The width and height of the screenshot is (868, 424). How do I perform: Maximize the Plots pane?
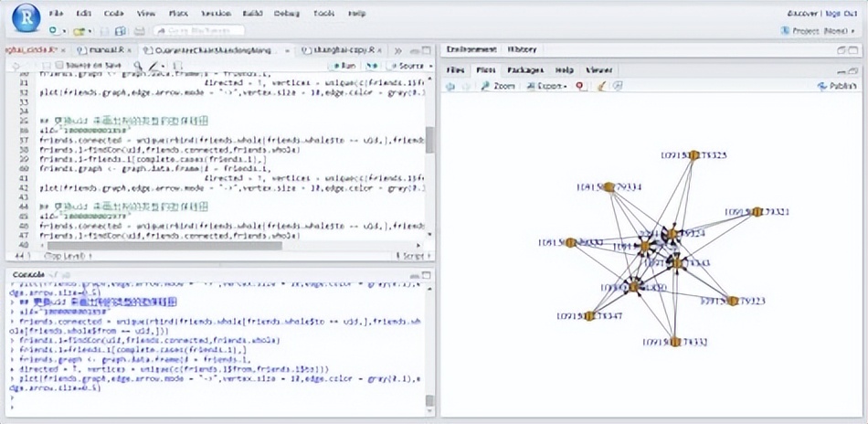tap(852, 71)
